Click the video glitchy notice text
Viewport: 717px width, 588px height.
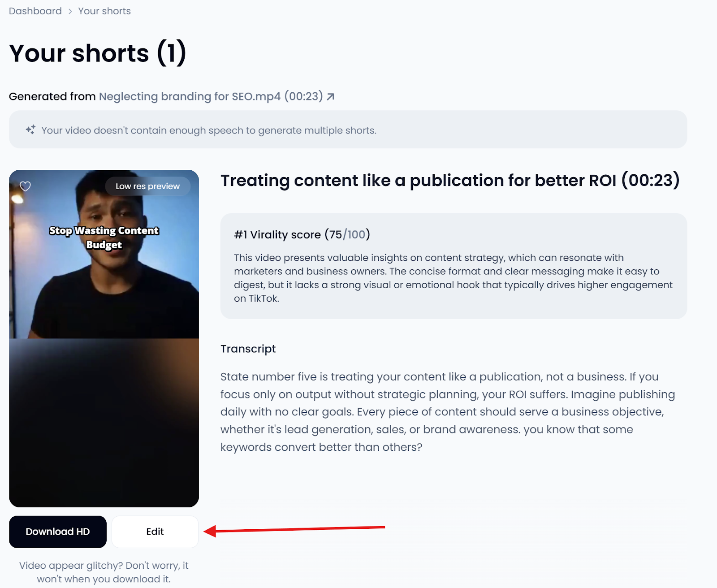click(104, 572)
